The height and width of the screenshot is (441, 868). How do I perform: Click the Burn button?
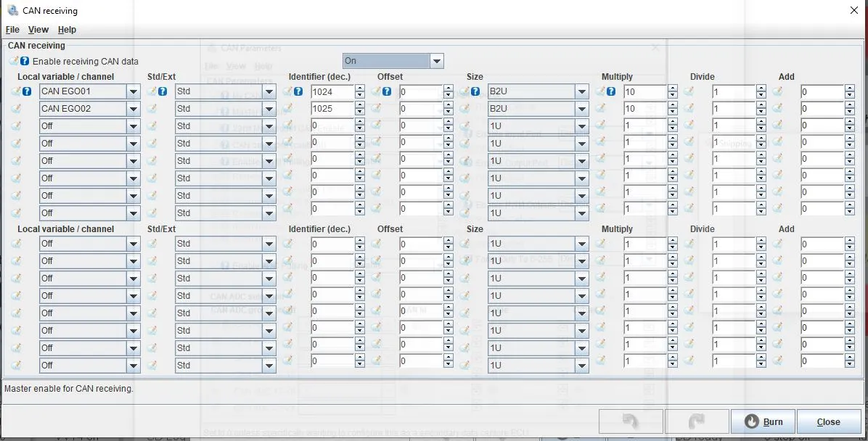(763, 421)
